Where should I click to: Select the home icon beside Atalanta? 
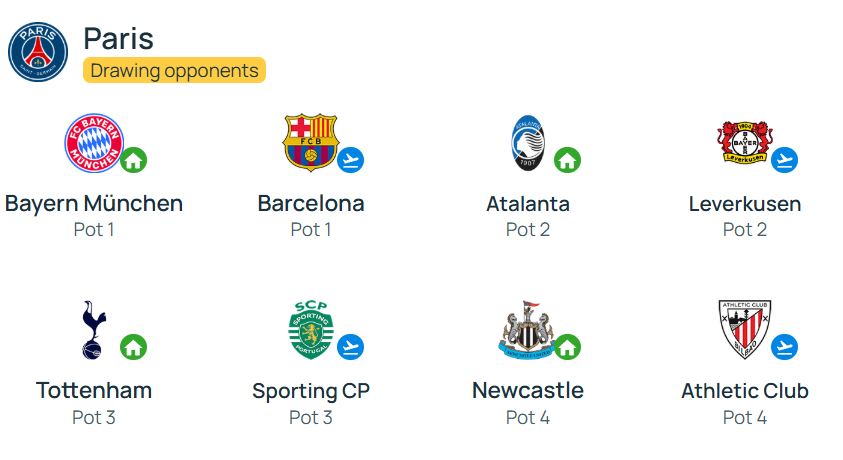567,160
